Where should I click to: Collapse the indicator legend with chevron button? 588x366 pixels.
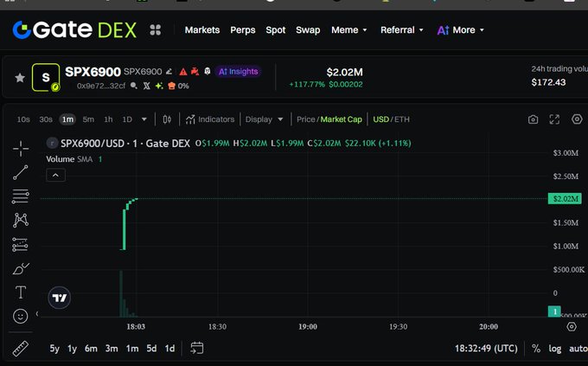point(55,176)
